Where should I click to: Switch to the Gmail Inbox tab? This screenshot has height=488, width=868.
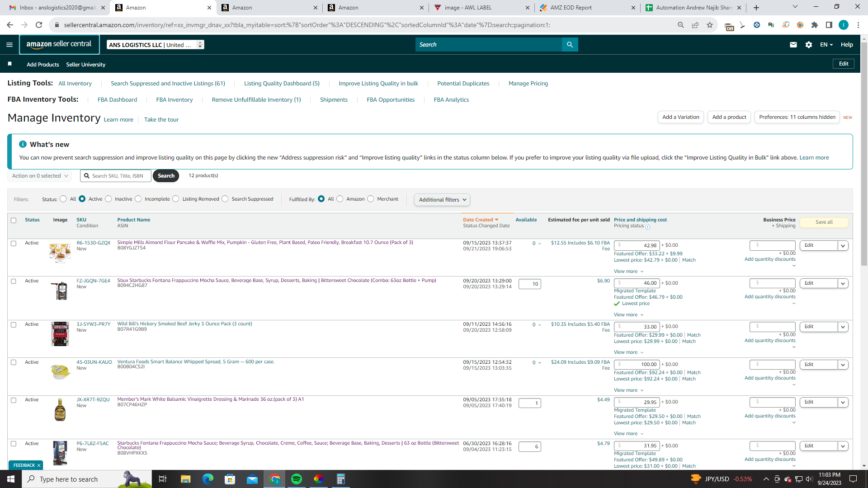tap(57, 8)
